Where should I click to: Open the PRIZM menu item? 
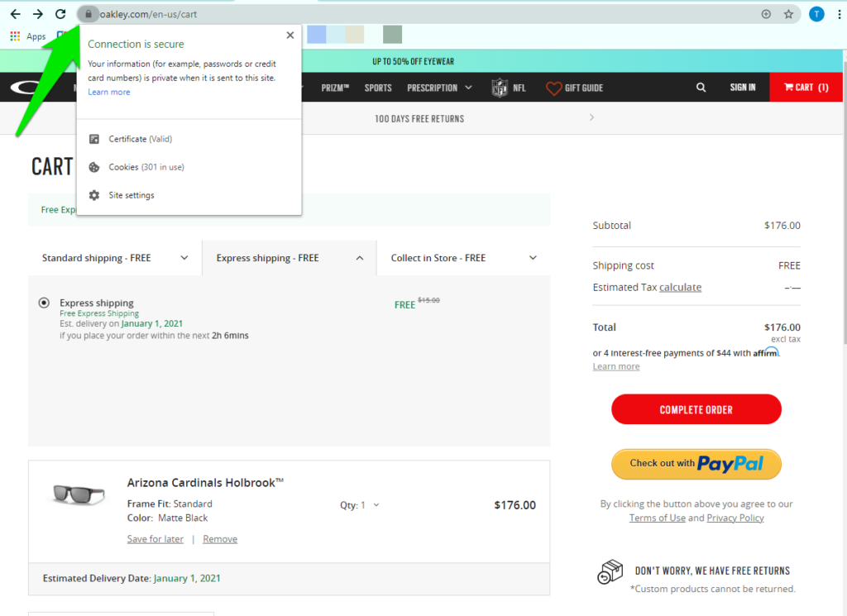335,88
